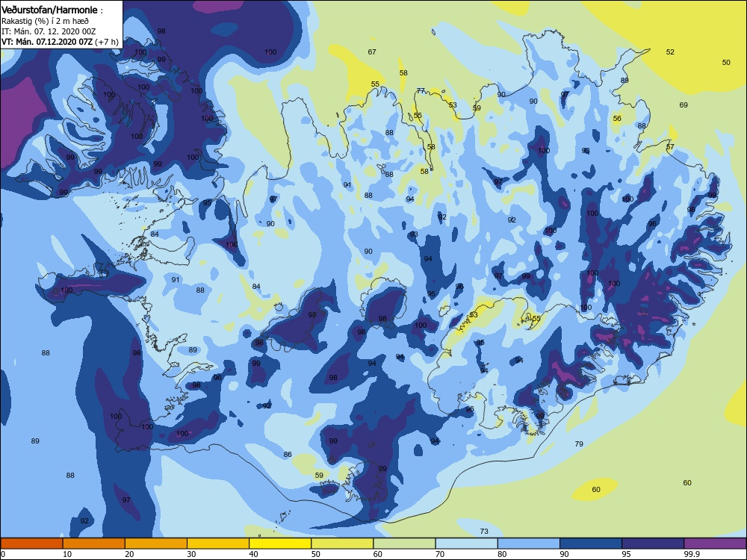
Task: Click the '95' legend tick label
Action: (627, 554)
